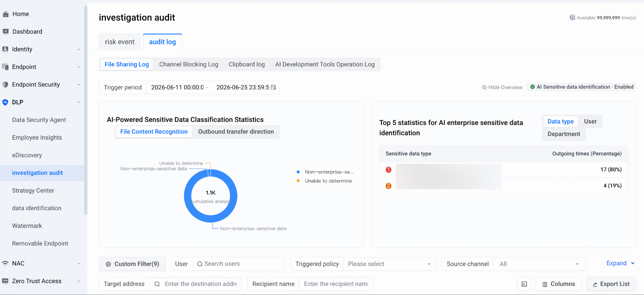Screen dimensions: 644x295
Task: Toggle Non-enterprise-sensitive data legend entry
Action: 325,172
